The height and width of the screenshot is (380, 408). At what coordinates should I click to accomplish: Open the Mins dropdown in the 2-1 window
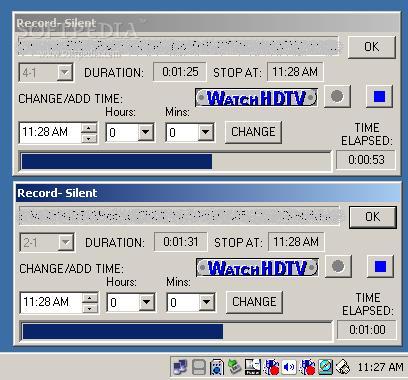(207, 302)
